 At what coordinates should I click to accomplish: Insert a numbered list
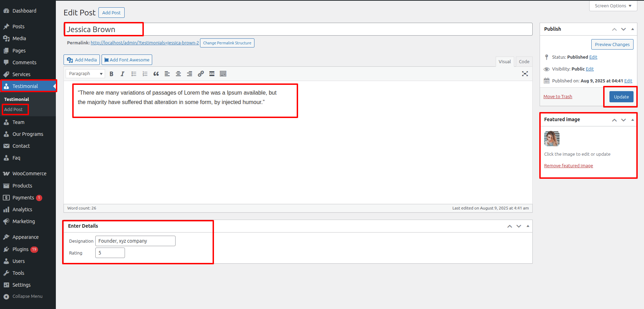[x=145, y=74]
